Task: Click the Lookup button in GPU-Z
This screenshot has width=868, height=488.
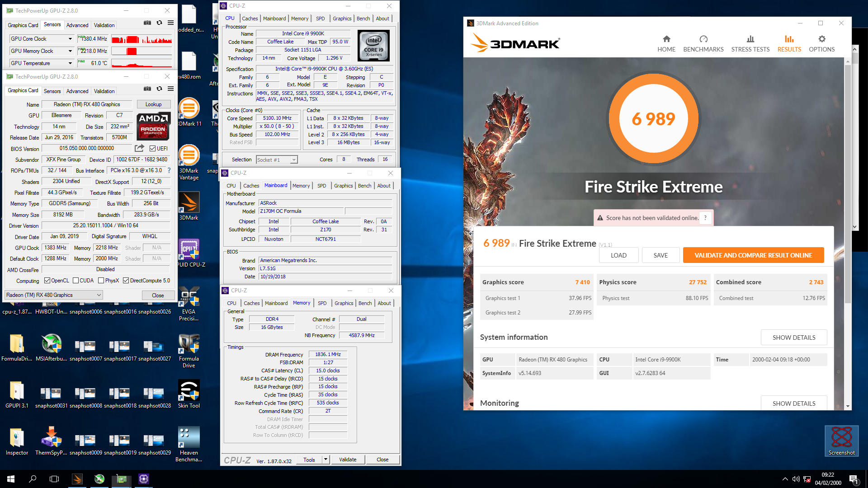Action: click(x=153, y=104)
